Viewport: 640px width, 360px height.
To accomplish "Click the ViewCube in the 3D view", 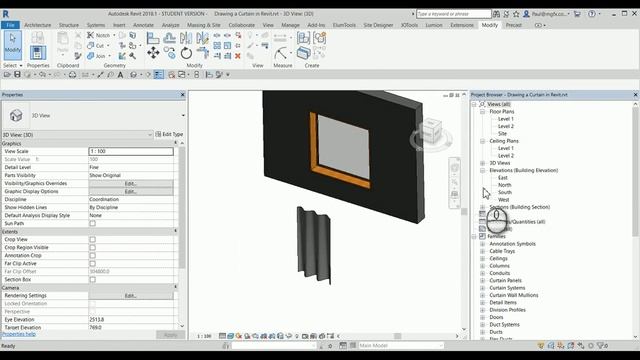I will click(x=431, y=131).
